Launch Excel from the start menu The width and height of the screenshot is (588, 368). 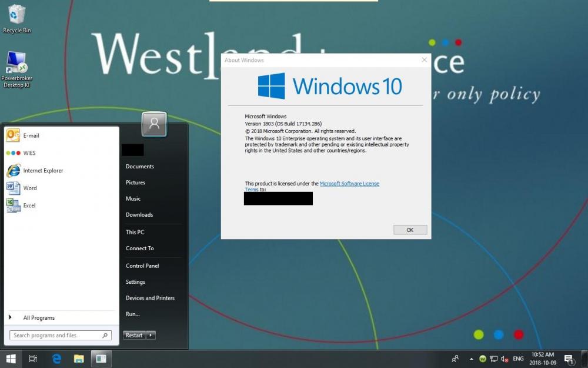click(29, 205)
